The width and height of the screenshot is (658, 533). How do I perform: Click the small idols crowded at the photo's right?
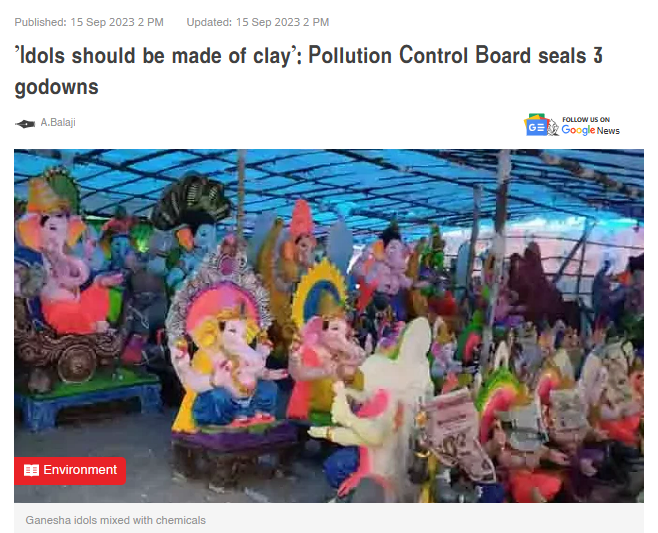(562, 411)
